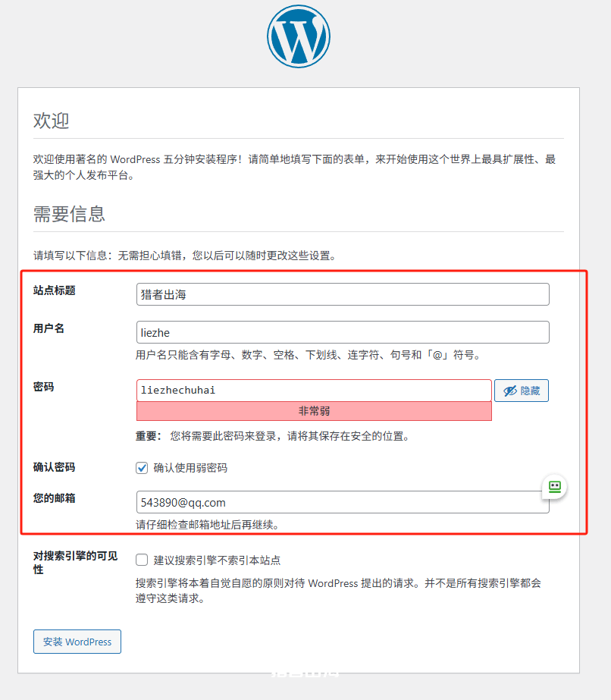Viewport: 611px width, 700px height.
Task: Click the username field containing liezhe
Action: click(x=343, y=332)
